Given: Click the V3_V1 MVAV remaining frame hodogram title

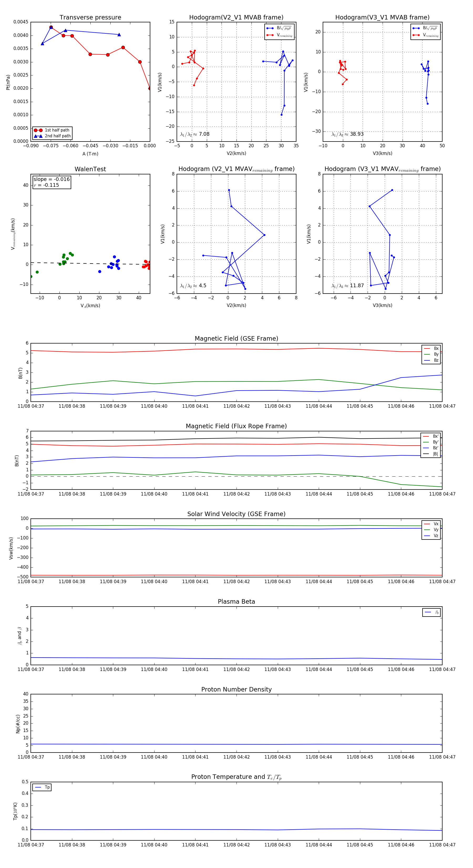Looking at the screenshot, I should click(x=382, y=169).
